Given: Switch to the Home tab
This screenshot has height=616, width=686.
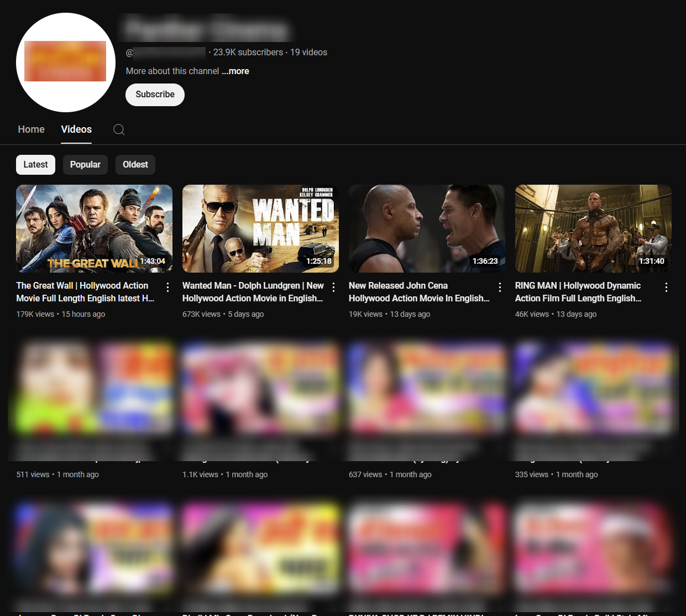Looking at the screenshot, I should (x=31, y=129).
